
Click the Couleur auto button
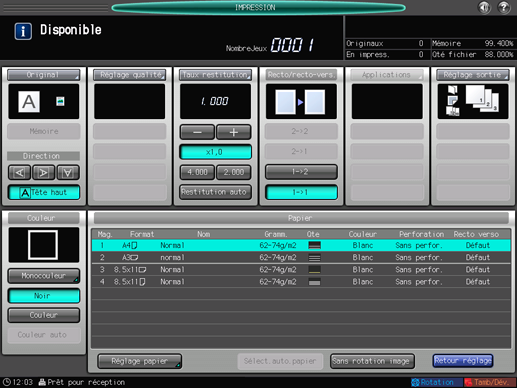[44, 335]
